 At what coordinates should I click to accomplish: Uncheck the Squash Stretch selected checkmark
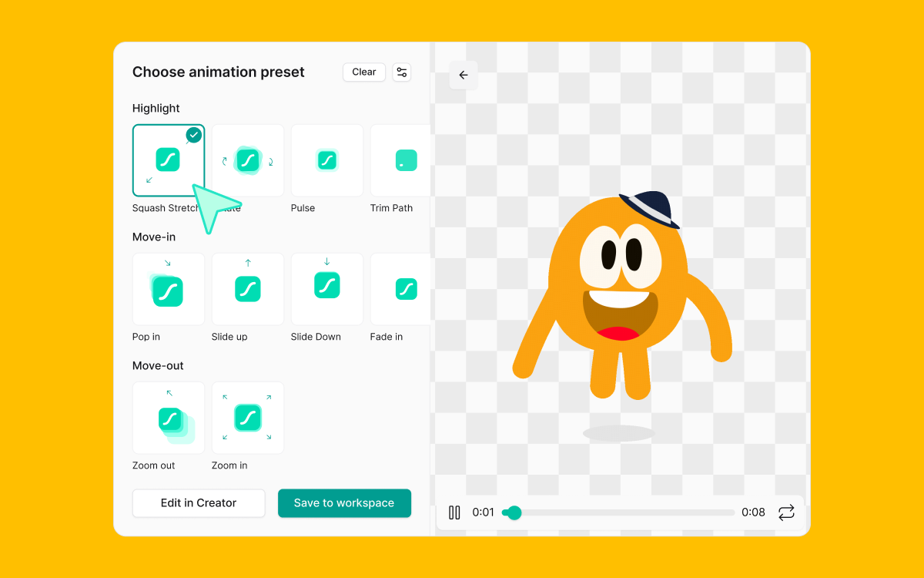[194, 135]
